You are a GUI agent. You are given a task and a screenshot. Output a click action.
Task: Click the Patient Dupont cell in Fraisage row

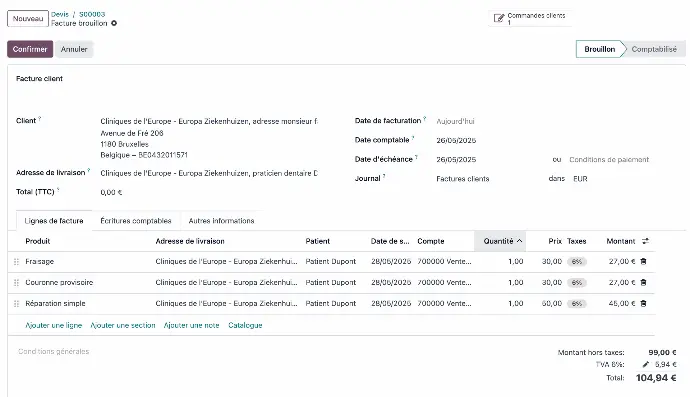(330, 261)
